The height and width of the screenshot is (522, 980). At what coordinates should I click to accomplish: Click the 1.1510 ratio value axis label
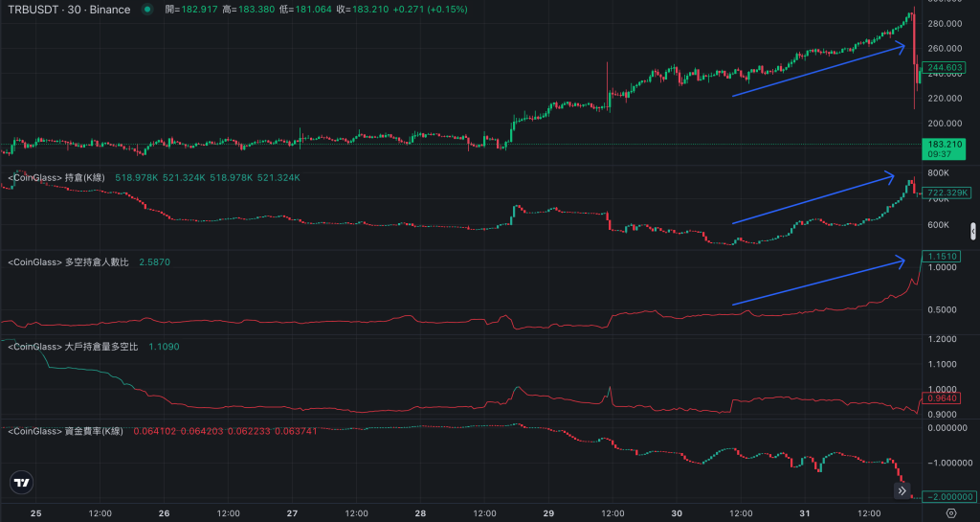click(946, 256)
